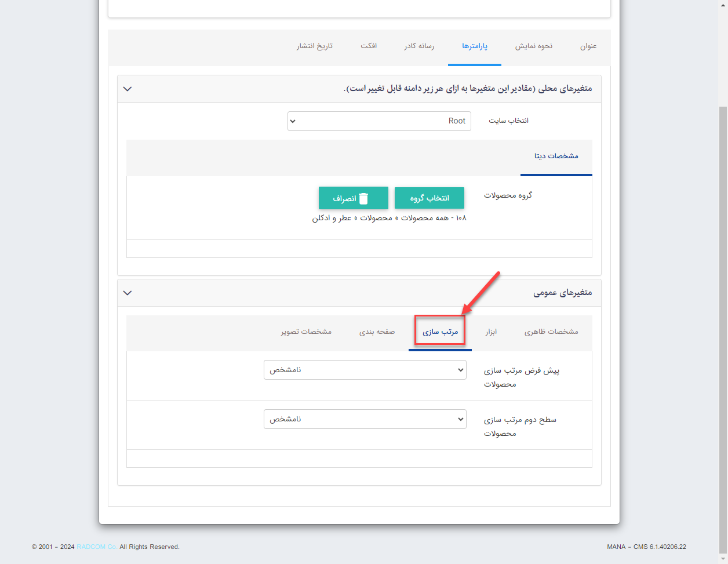Open the نحوه نمایش tab
The width and height of the screenshot is (728, 564).
[x=533, y=46]
